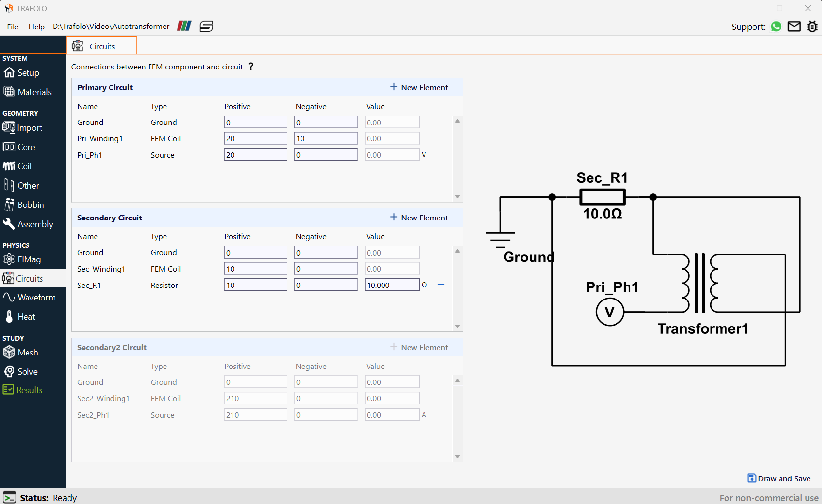This screenshot has height=504, width=822.
Task: Add New Element to Primary Circuit
Action: [419, 87]
